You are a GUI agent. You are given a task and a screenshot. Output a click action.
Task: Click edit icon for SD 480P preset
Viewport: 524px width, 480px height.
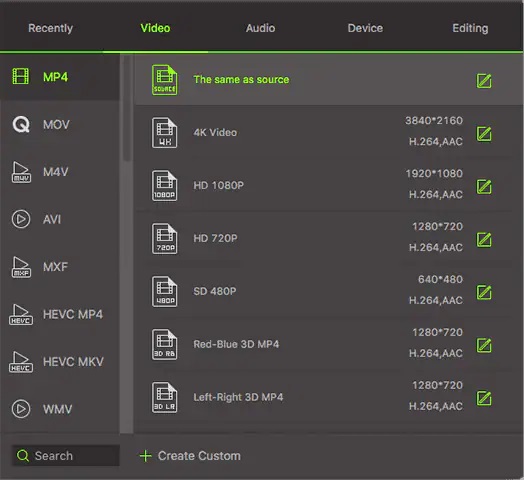pyautogui.click(x=484, y=292)
